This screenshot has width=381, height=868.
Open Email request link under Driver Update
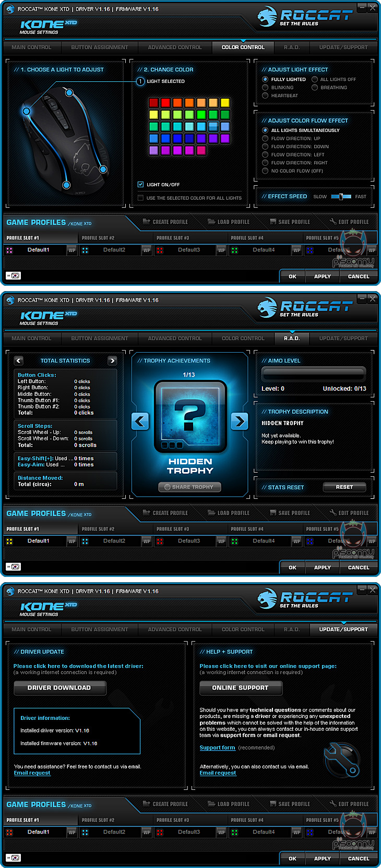[32, 773]
